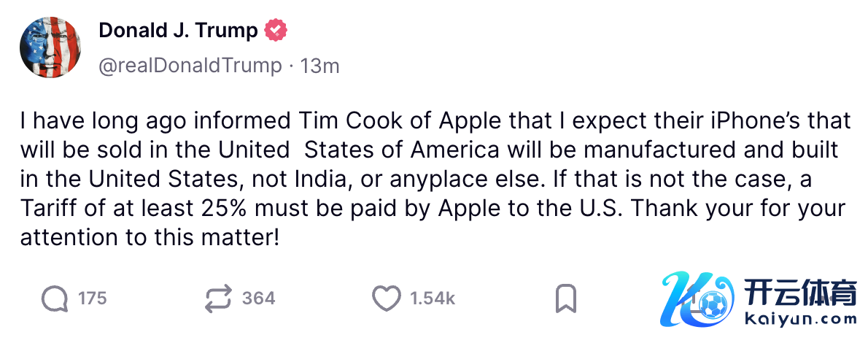868x343 pixels.
Task: Click the @realDonaldTrump handle
Action: point(190,66)
